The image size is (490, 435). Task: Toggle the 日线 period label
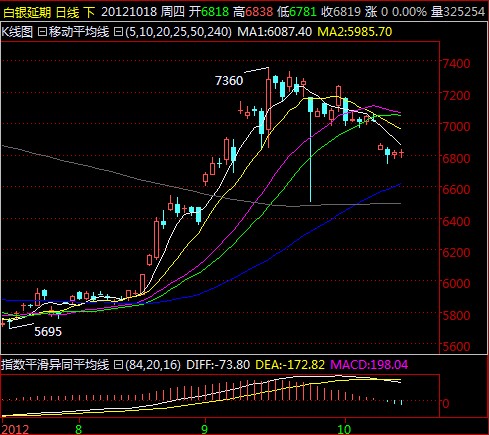coord(68,13)
